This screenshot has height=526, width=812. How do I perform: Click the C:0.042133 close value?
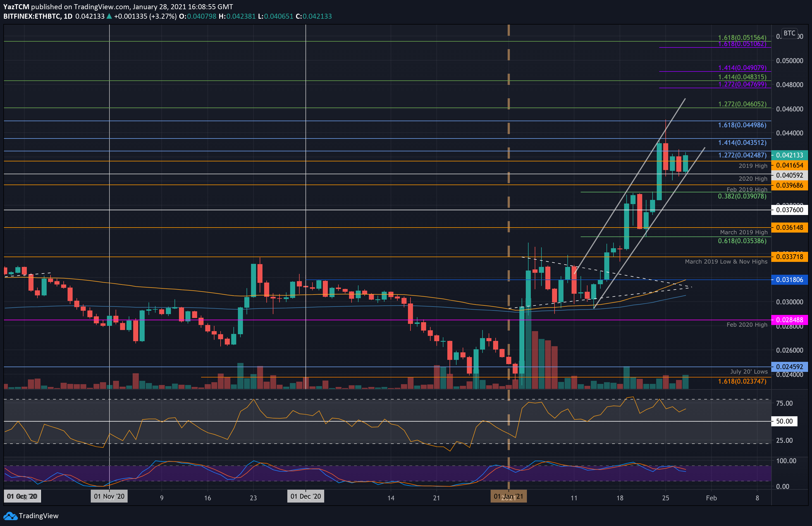pyautogui.click(x=314, y=16)
